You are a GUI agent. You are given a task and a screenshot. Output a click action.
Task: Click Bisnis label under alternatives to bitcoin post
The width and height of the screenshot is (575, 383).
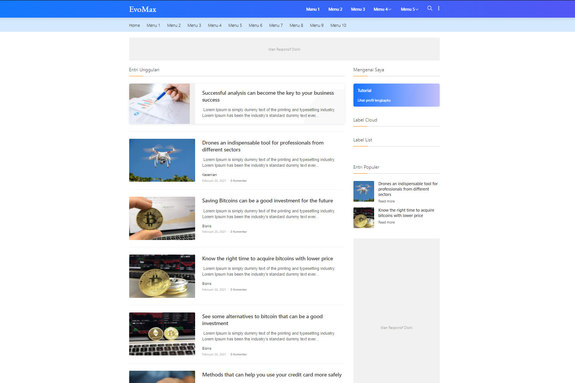coord(206,348)
